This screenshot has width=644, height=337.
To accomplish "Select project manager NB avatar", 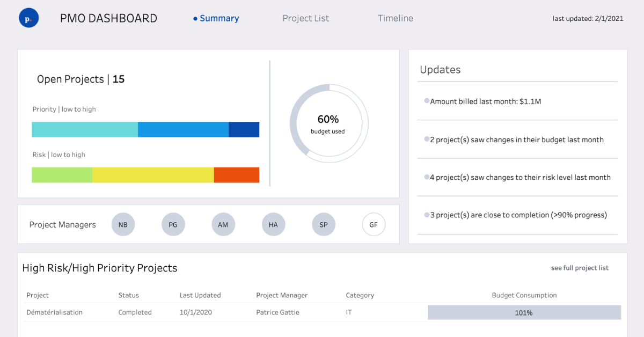I will point(123,224).
